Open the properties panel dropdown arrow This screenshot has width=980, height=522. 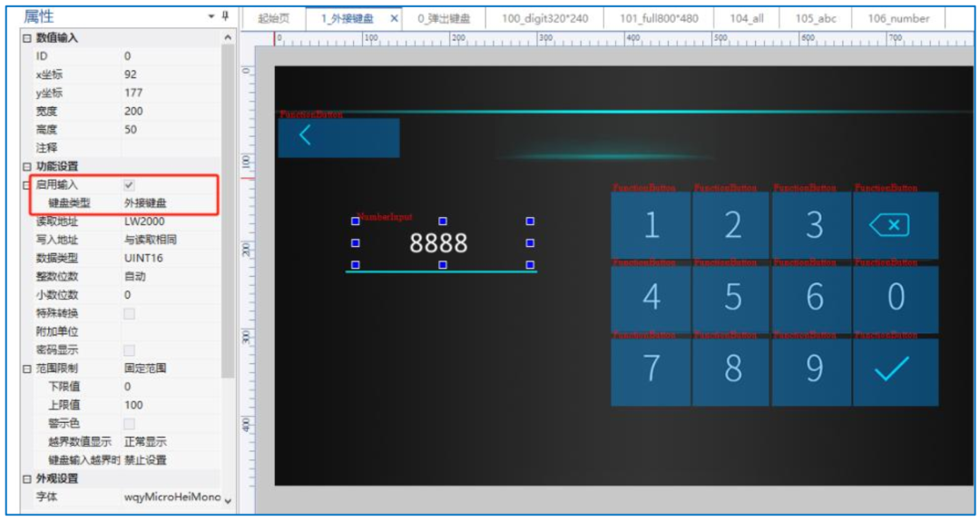(x=211, y=16)
